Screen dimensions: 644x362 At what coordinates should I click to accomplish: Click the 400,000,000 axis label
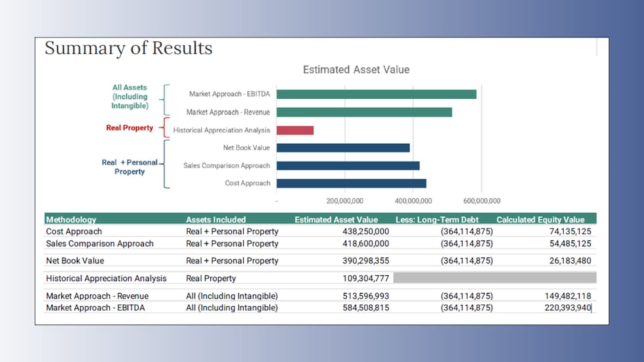412,201
